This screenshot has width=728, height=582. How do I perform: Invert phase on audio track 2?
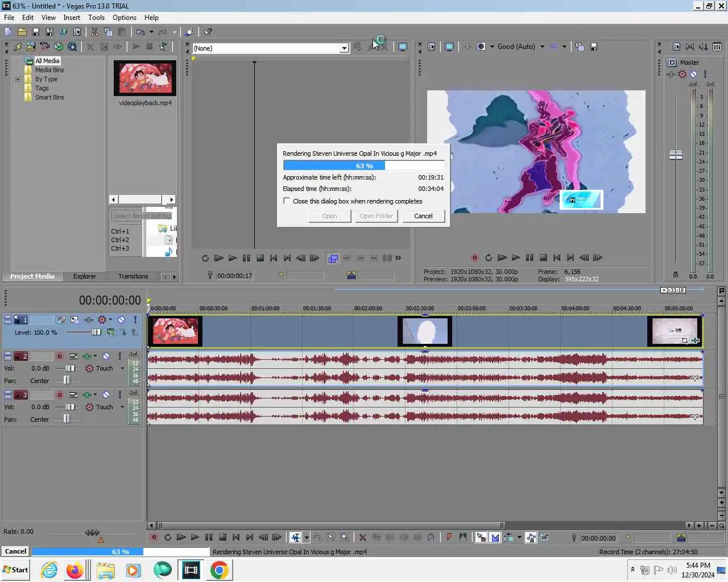click(x=73, y=356)
